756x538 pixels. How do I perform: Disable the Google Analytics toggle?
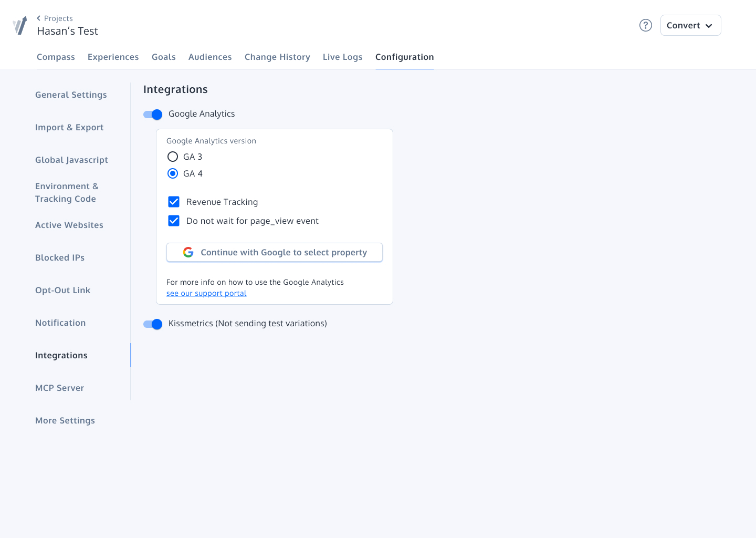coord(153,115)
